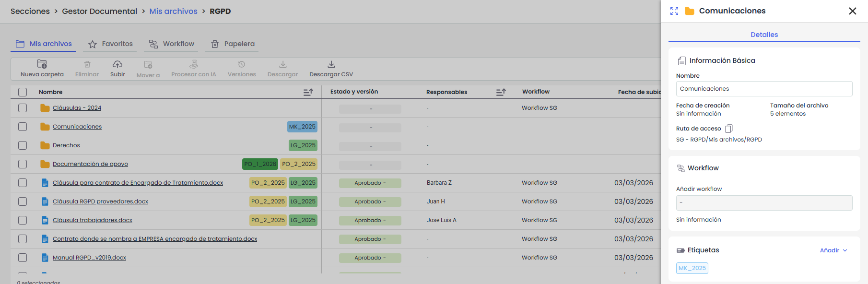Open the Papelera tab
Image resolution: width=868 pixels, height=284 pixels.
(233, 44)
